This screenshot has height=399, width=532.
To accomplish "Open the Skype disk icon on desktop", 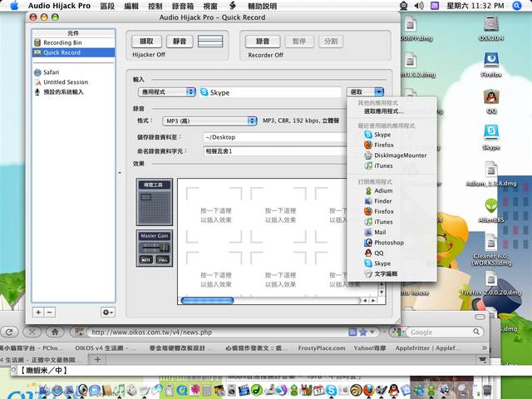I will pyautogui.click(x=491, y=137).
